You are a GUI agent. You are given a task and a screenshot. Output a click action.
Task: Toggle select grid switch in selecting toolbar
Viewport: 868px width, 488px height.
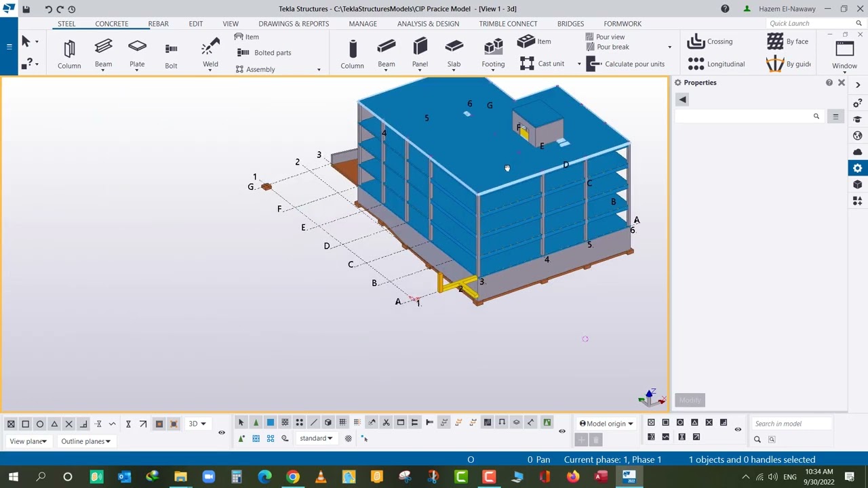coord(342,422)
